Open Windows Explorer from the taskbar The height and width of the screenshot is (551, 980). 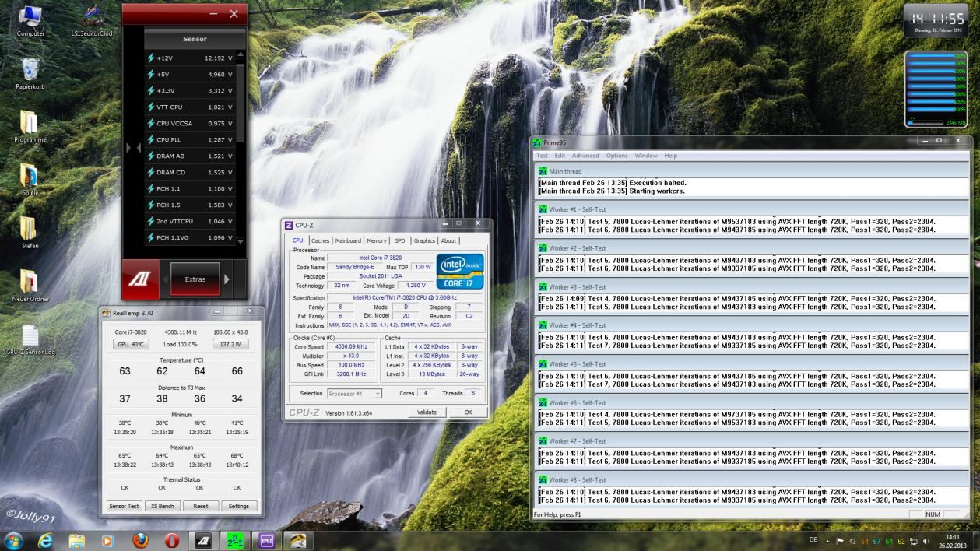tap(77, 540)
